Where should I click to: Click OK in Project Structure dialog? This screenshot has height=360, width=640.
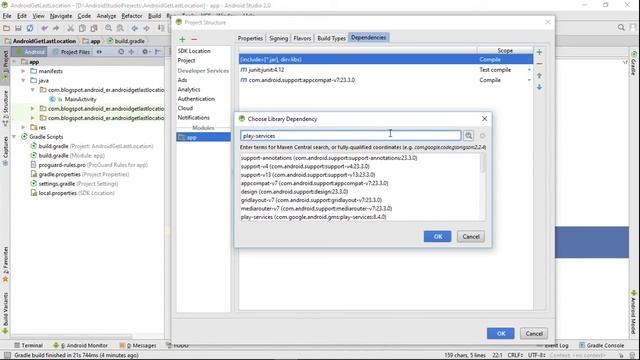click(x=500, y=333)
